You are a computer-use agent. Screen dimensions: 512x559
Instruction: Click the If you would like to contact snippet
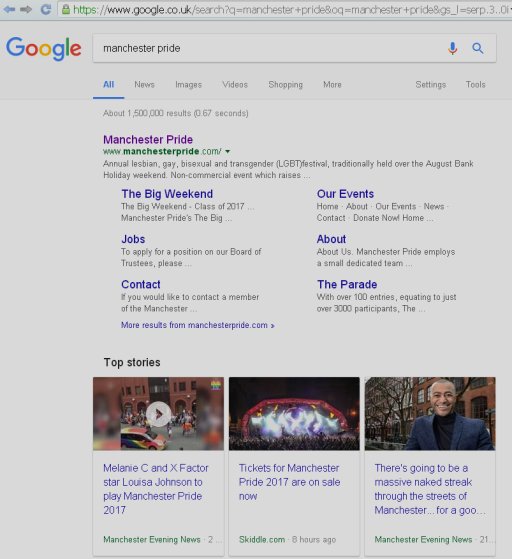click(190, 303)
